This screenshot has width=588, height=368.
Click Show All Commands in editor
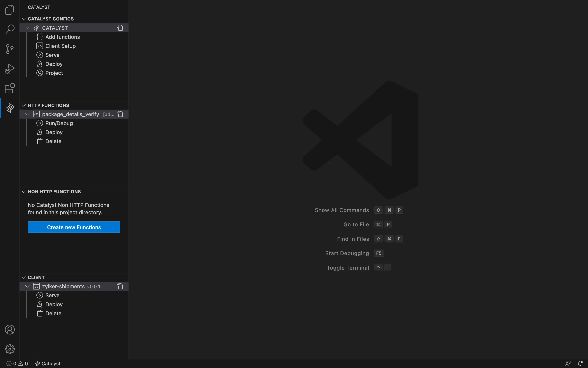click(342, 210)
